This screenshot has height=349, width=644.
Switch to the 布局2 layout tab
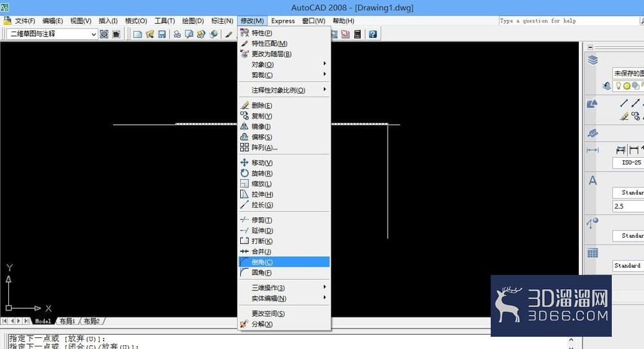click(x=92, y=321)
